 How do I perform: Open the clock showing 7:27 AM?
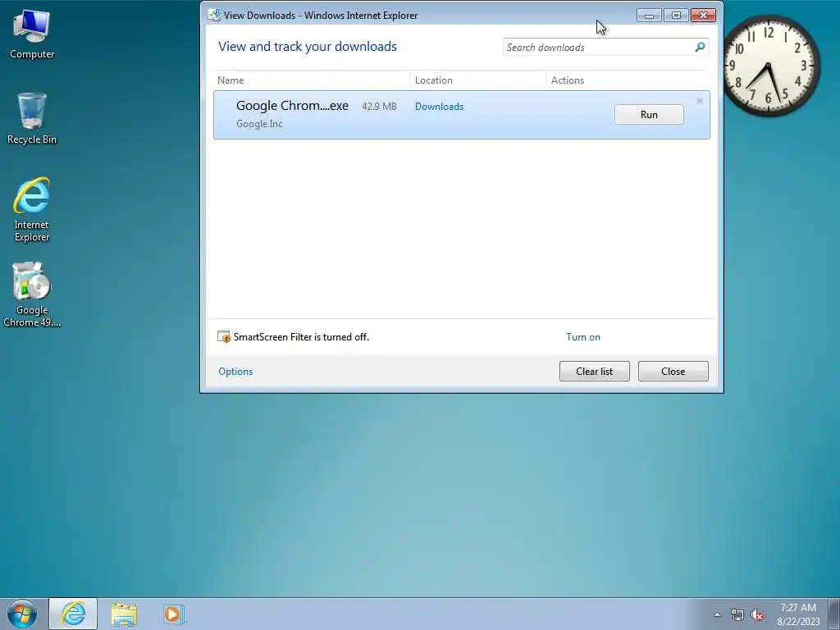[x=798, y=614]
